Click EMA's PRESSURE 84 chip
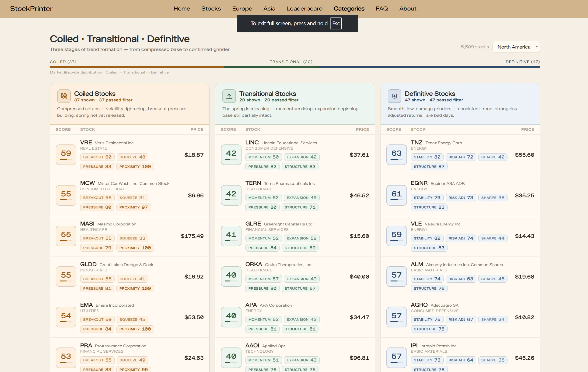The width and height of the screenshot is (588, 372). (97, 329)
